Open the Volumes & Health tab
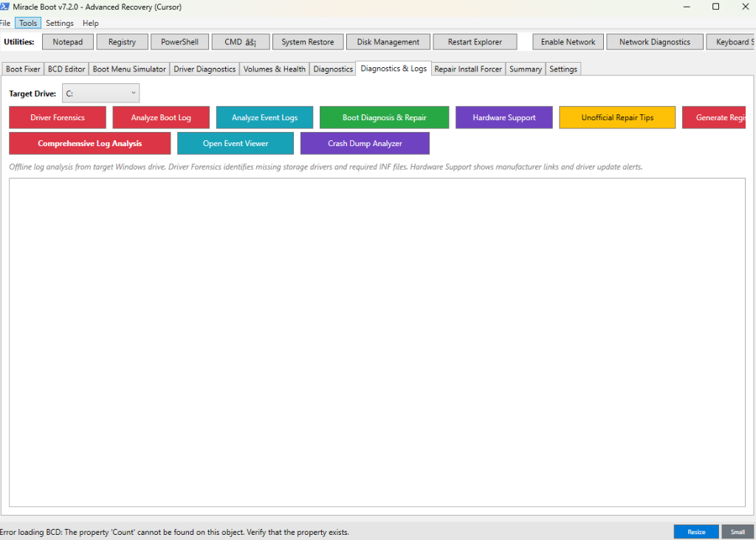The width and height of the screenshot is (756, 540). coord(274,69)
